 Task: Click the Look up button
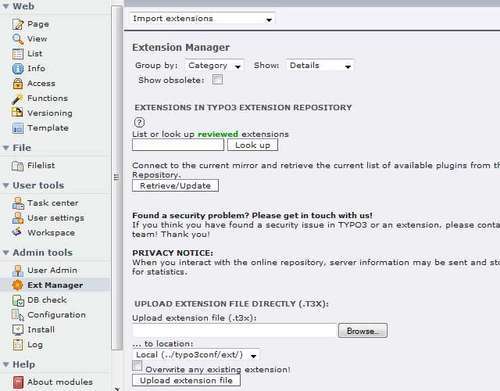coord(253,145)
